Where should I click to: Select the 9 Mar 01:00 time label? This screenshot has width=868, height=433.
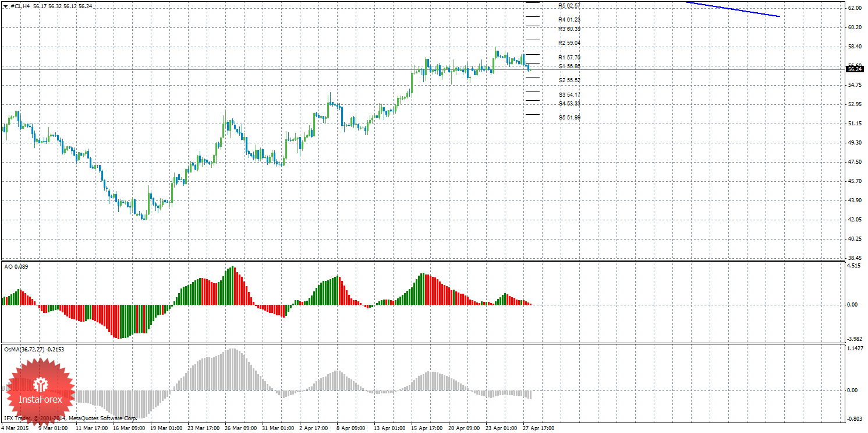(x=52, y=428)
